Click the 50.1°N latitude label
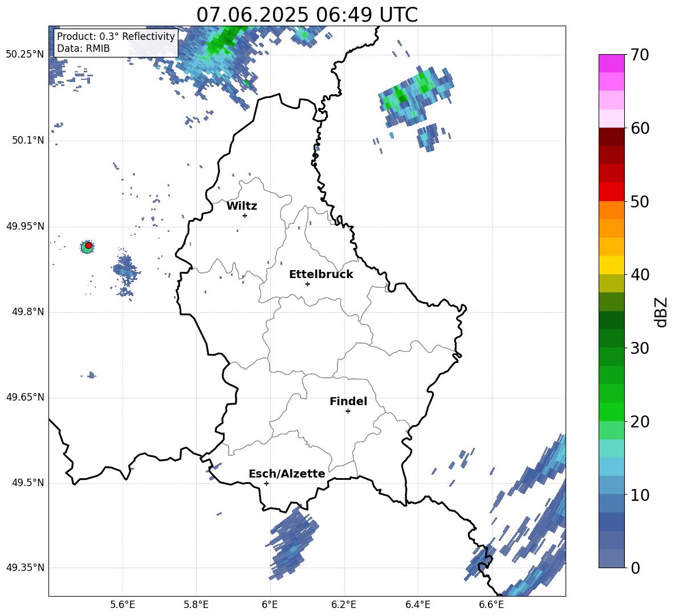The width and height of the screenshot is (675, 616). click(28, 141)
